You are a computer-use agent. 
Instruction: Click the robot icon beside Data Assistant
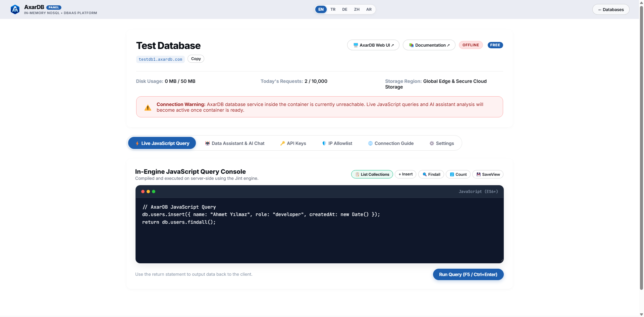pyautogui.click(x=207, y=143)
